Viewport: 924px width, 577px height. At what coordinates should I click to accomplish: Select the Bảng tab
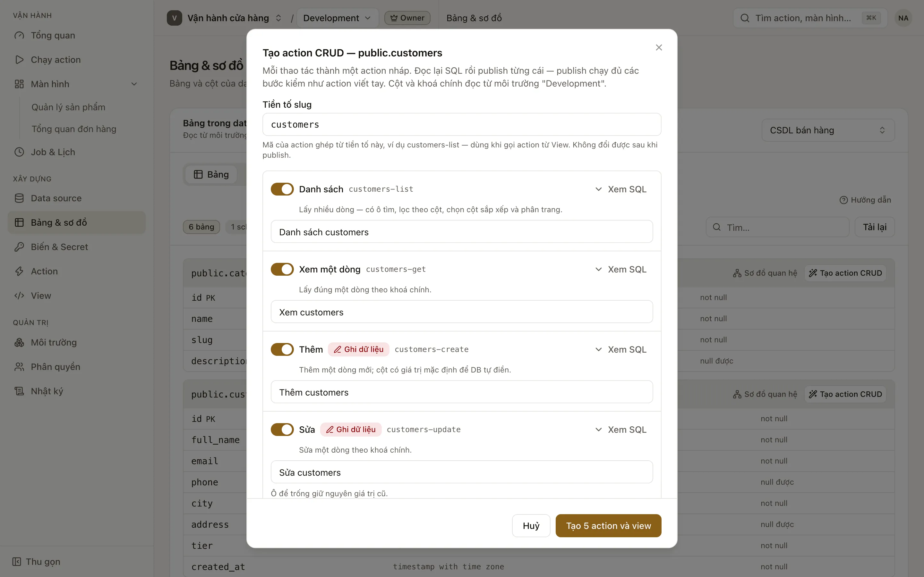point(211,174)
